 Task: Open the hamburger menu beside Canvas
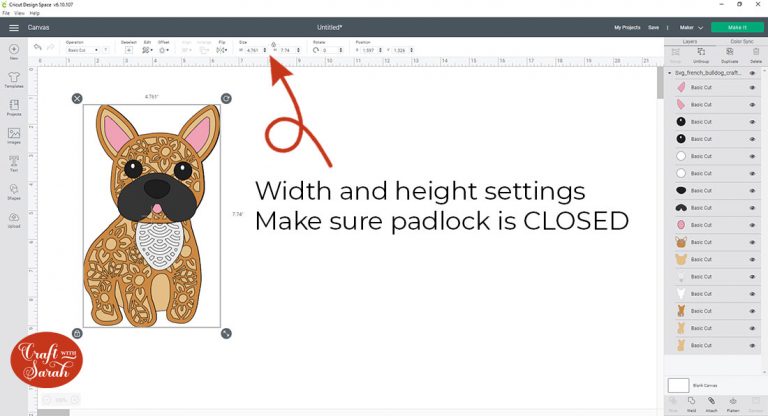14,28
